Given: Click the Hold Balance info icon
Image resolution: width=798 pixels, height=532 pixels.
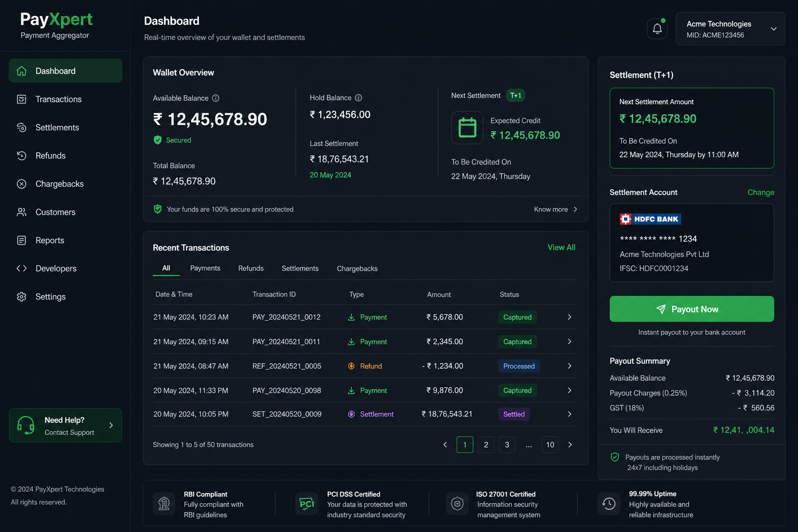Looking at the screenshot, I should point(358,98).
